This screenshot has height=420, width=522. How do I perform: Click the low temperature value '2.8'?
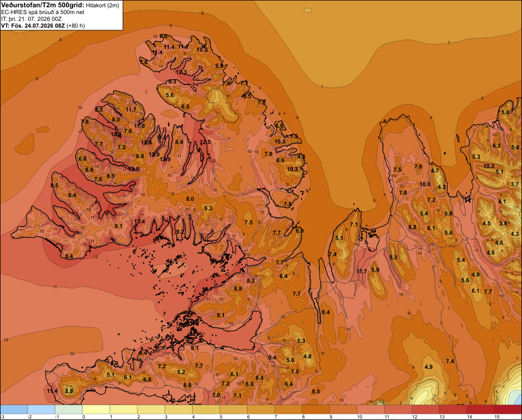pos(69,391)
